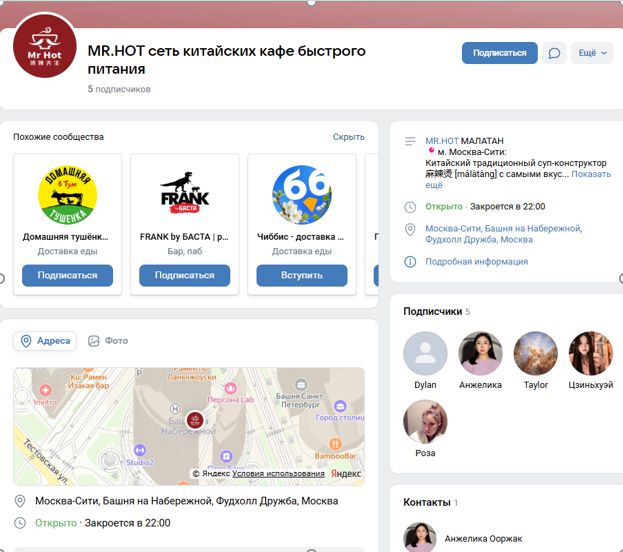Open Домашняя тушёнк... community title
623x552 pixels.
(66, 237)
